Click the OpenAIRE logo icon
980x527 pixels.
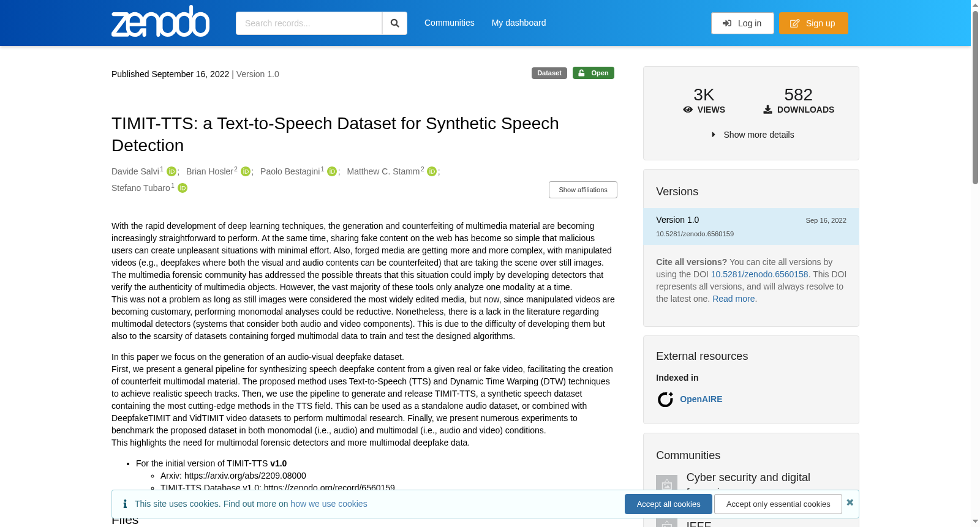(665, 399)
